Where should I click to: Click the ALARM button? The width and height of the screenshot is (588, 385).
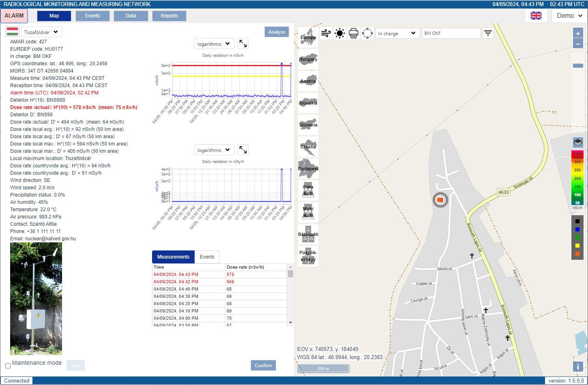14,16
